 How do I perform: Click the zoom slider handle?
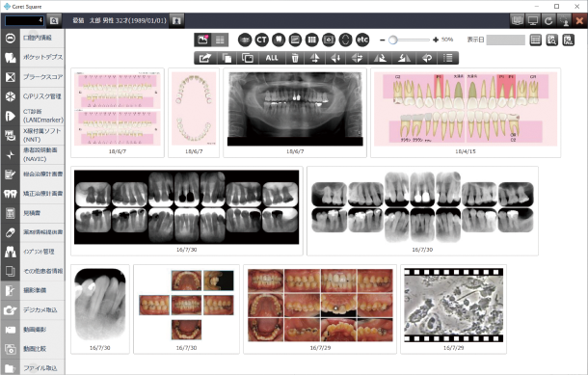tap(392, 40)
